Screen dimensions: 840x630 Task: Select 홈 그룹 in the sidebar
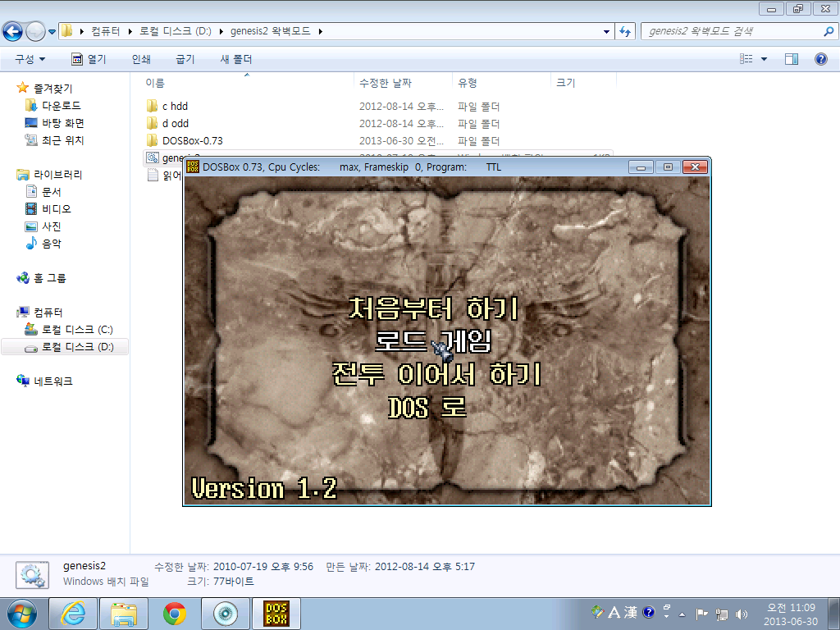pos(49,278)
